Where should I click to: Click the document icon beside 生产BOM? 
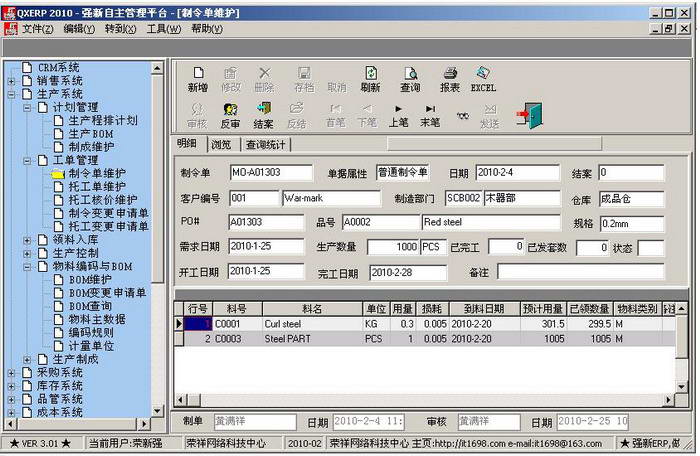(58, 134)
